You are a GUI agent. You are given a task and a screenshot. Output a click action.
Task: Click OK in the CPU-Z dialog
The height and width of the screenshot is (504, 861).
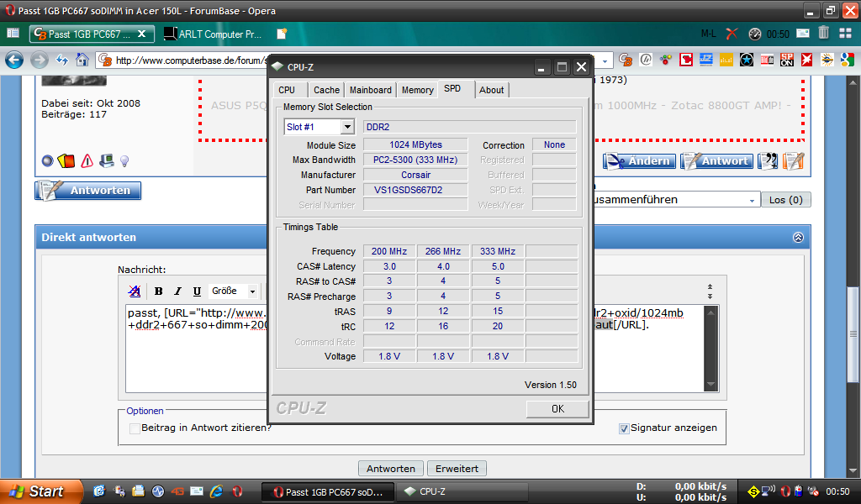(557, 408)
